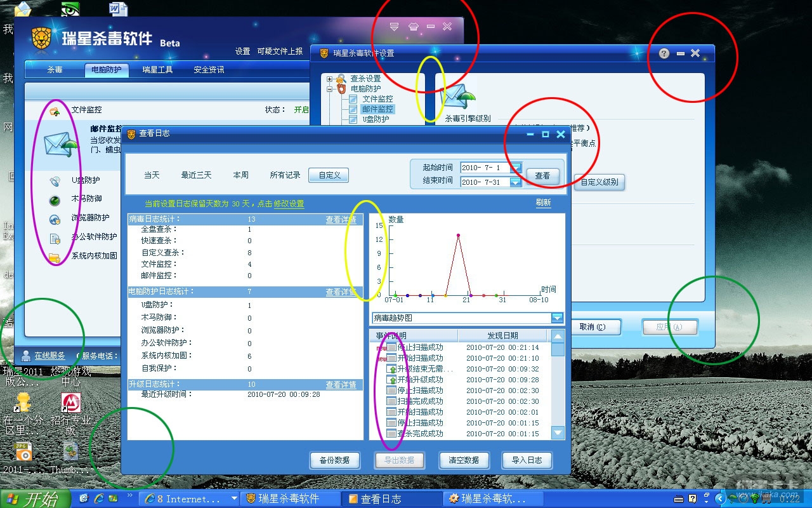Click the 系统内核加固 folder icon
The image size is (812, 508).
coord(55,257)
